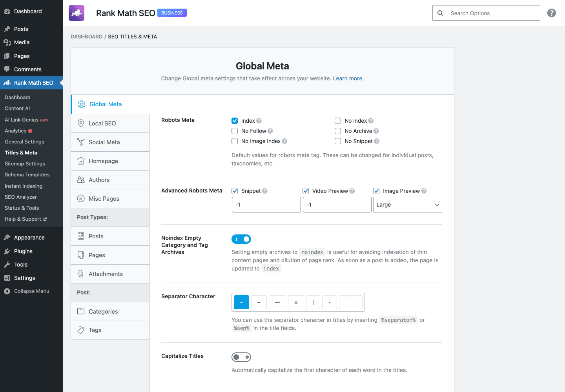The image size is (565, 392).
Task: Open the Image Preview Large dropdown
Action: 408,205
